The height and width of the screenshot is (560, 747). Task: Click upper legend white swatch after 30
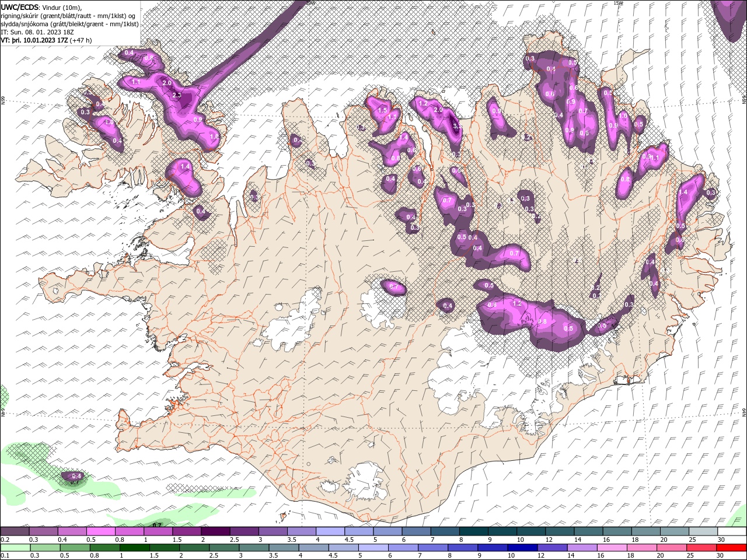point(732,531)
